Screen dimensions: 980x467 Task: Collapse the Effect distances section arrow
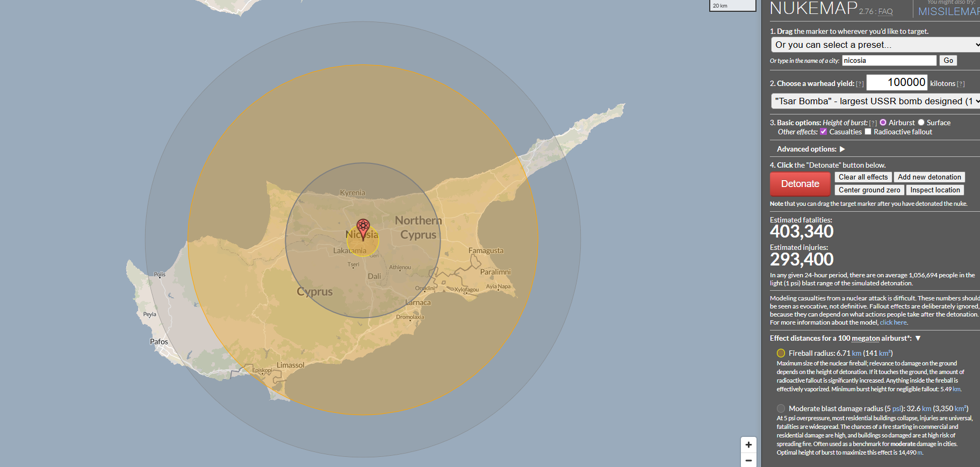click(x=918, y=338)
